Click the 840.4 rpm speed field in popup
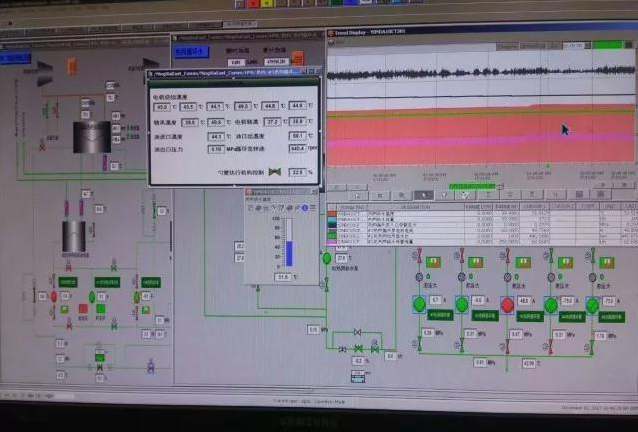 pyautogui.click(x=297, y=149)
